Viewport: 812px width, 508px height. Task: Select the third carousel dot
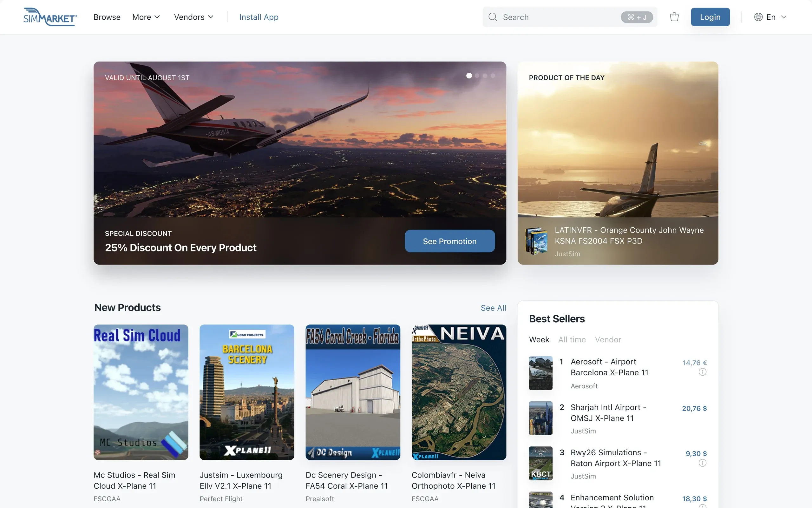(485, 76)
